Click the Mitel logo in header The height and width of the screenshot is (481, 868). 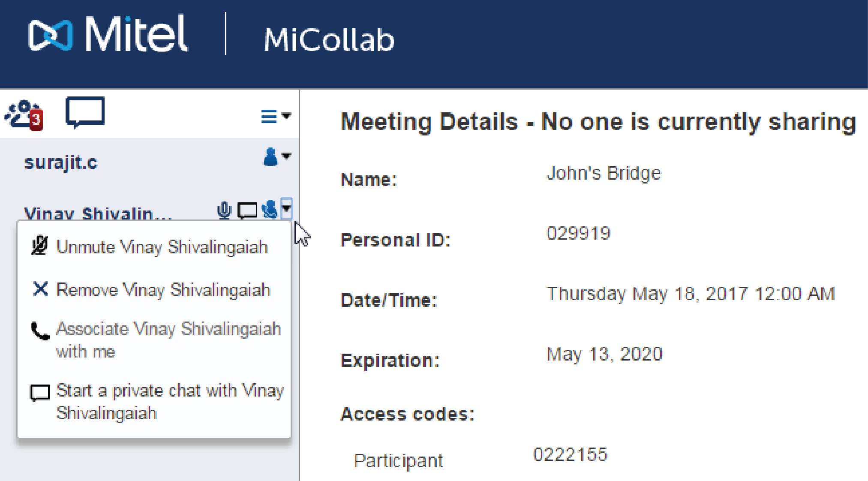(108, 33)
